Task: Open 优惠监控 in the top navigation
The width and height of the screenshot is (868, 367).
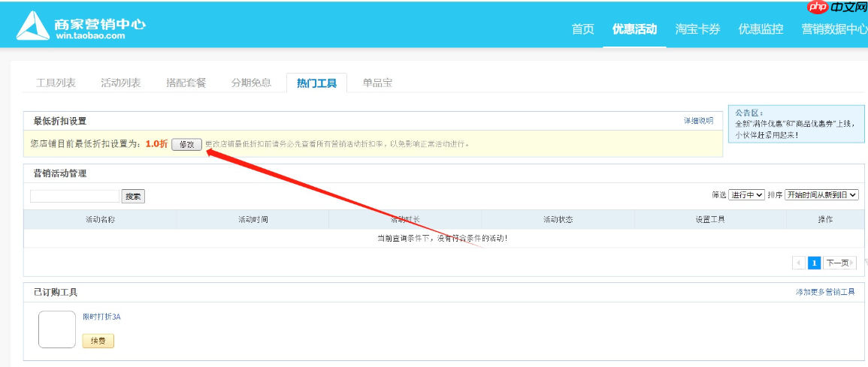Action: tap(761, 29)
